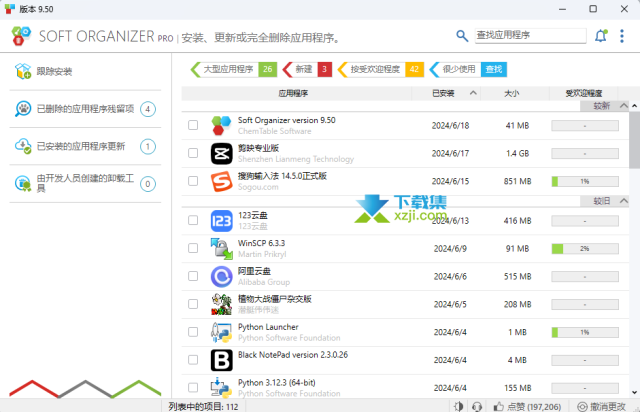This screenshot has height=412, width=640.
Task: Open 已删除的应用程序残留项 in sidebar
Action: [x=85, y=109]
